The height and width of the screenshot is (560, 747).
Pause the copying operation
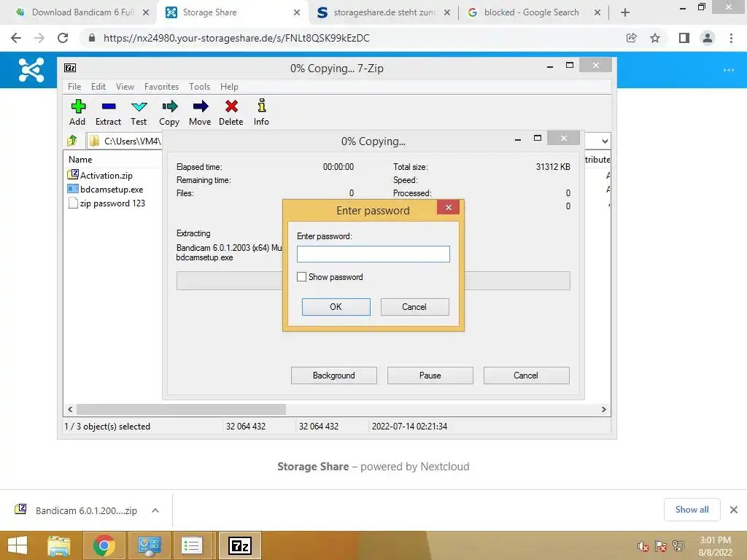click(430, 376)
